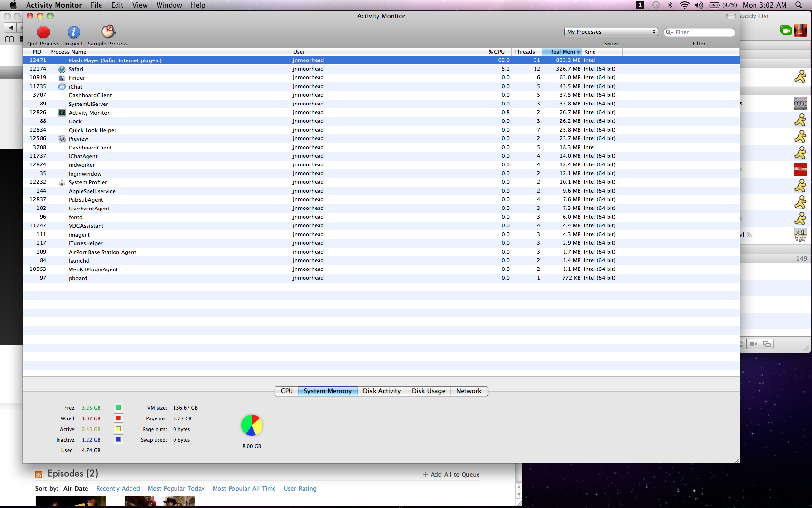Select the Finder process icon
This screenshot has height=508, width=812.
[x=62, y=78]
